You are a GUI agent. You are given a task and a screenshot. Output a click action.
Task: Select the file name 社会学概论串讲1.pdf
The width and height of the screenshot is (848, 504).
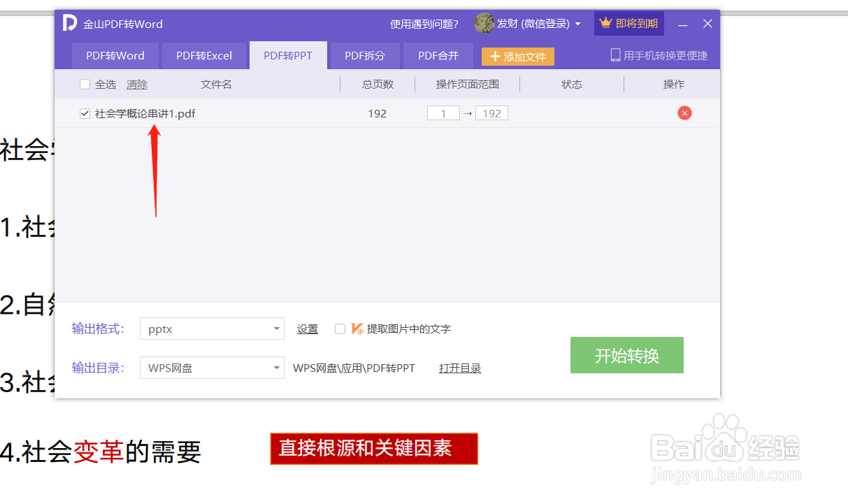point(145,113)
